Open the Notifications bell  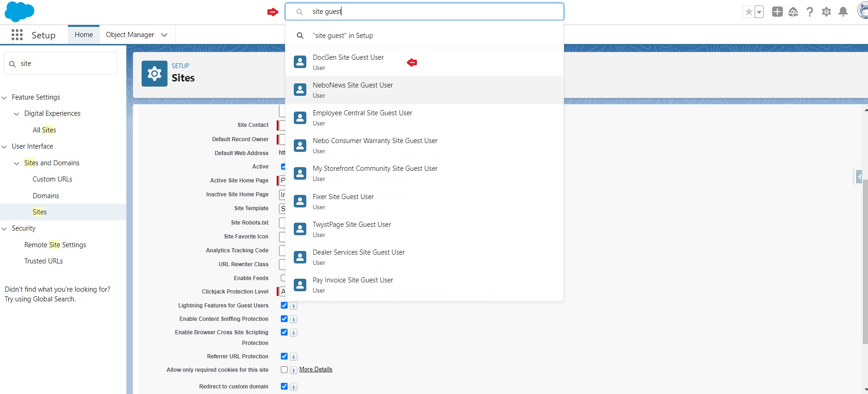843,12
